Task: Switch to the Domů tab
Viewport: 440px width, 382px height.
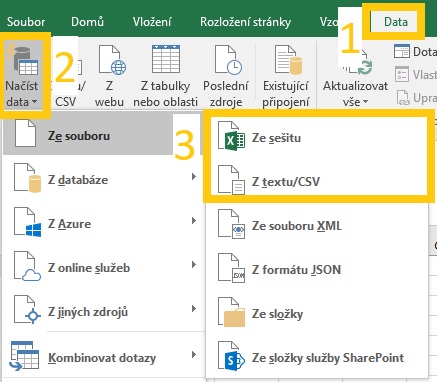Action: tap(87, 22)
